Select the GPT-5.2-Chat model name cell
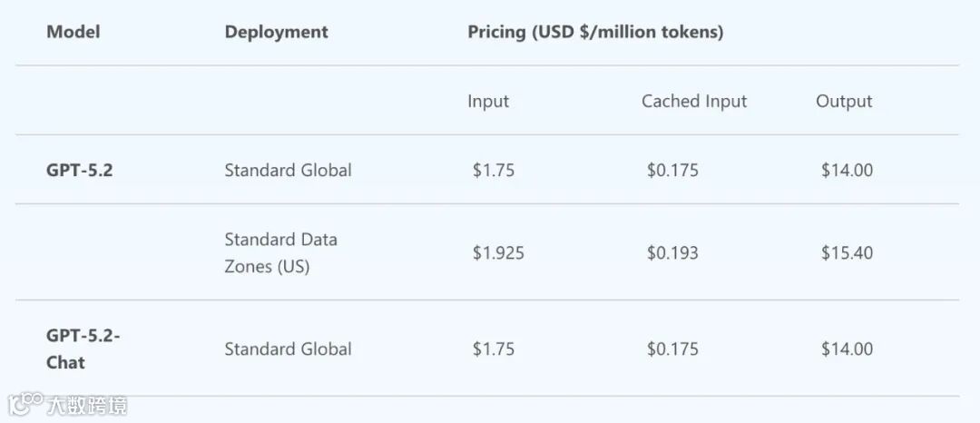The height and width of the screenshot is (423, 980). click(83, 349)
